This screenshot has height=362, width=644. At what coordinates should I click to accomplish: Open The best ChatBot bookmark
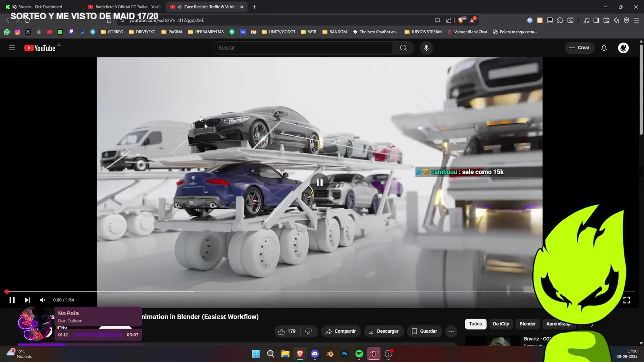click(375, 32)
